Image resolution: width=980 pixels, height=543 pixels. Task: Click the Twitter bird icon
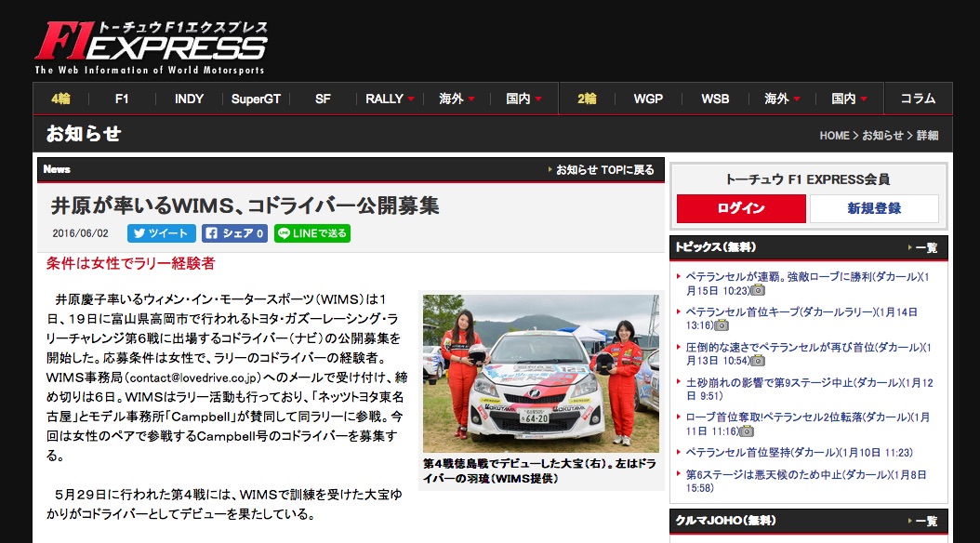click(x=139, y=233)
